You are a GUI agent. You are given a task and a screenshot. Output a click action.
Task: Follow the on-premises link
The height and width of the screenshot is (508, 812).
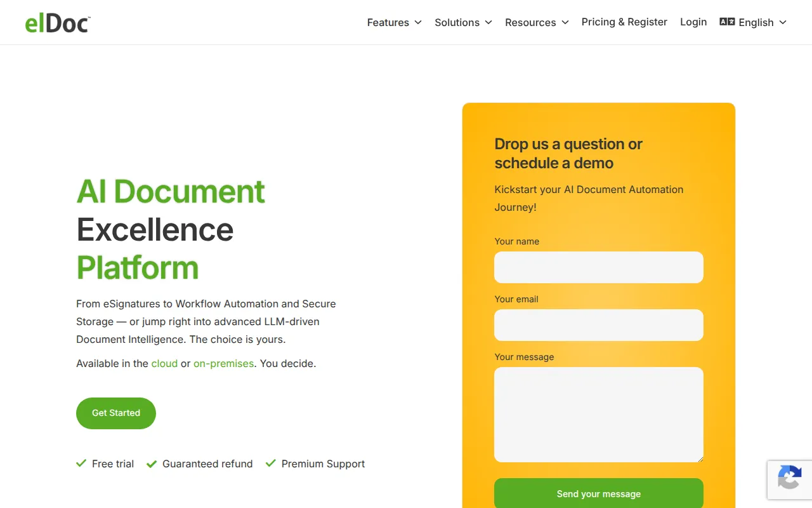click(x=223, y=364)
